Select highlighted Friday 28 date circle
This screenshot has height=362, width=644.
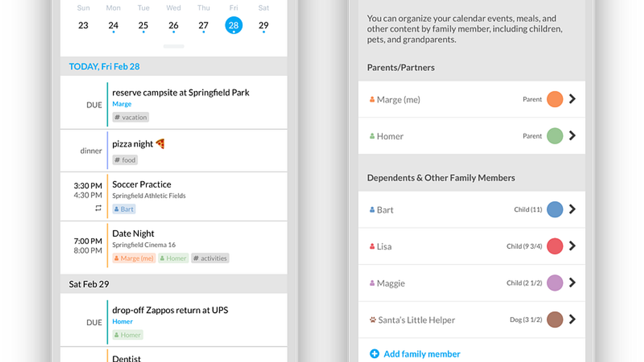(x=233, y=25)
